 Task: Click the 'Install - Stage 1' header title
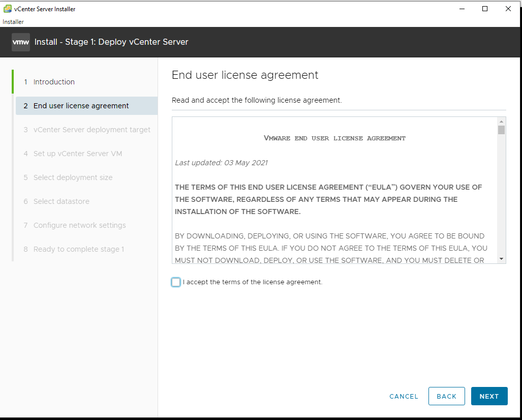click(x=111, y=42)
